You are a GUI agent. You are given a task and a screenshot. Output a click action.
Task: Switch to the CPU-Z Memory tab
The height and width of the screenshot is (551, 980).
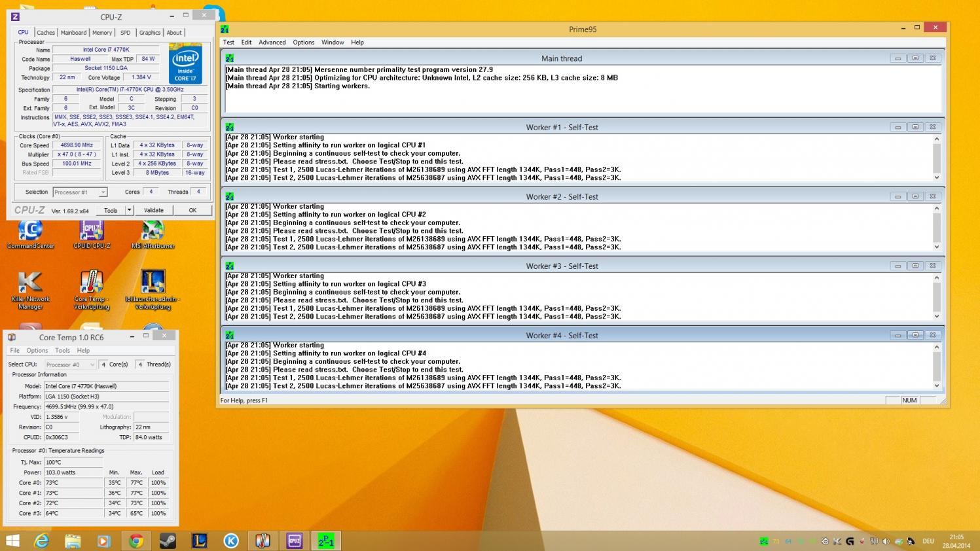point(102,33)
